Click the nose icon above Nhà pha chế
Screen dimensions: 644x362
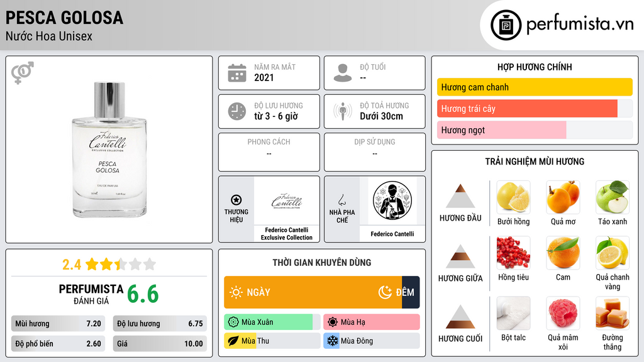point(341,200)
